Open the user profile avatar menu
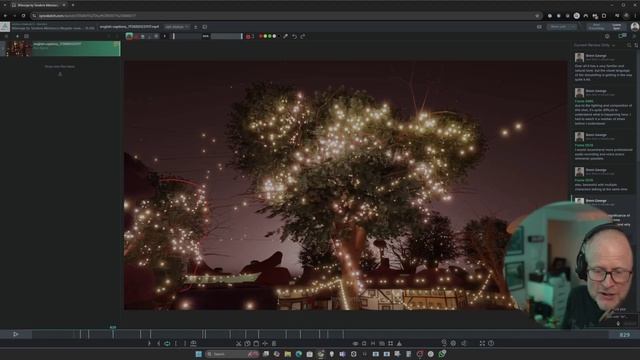Viewport: 640px width, 360px height. click(x=634, y=27)
